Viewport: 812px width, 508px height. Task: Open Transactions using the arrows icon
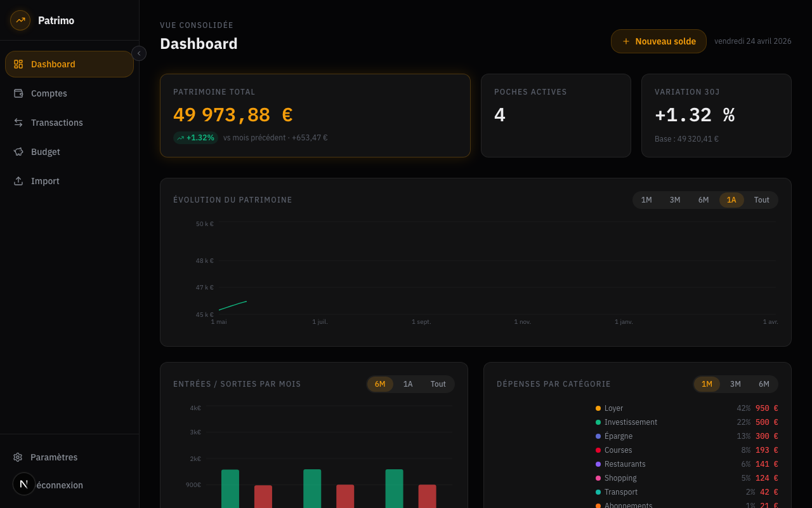point(18,123)
